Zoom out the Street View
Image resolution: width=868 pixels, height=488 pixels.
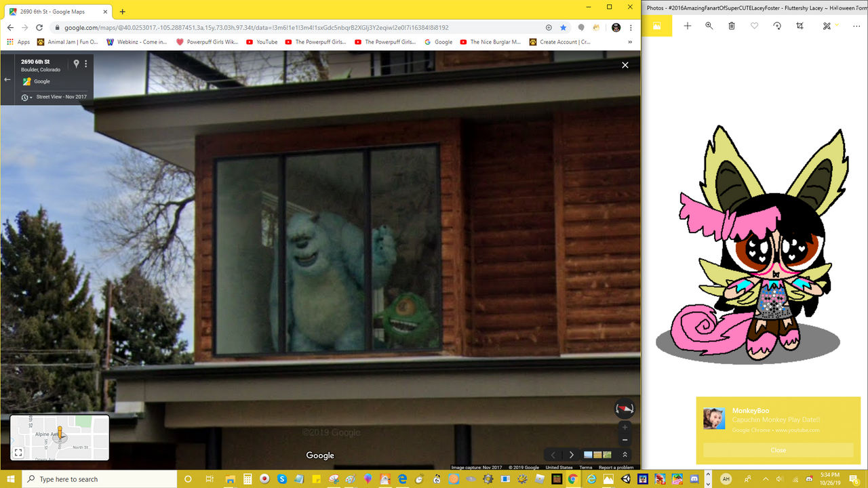tap(625, 440)
